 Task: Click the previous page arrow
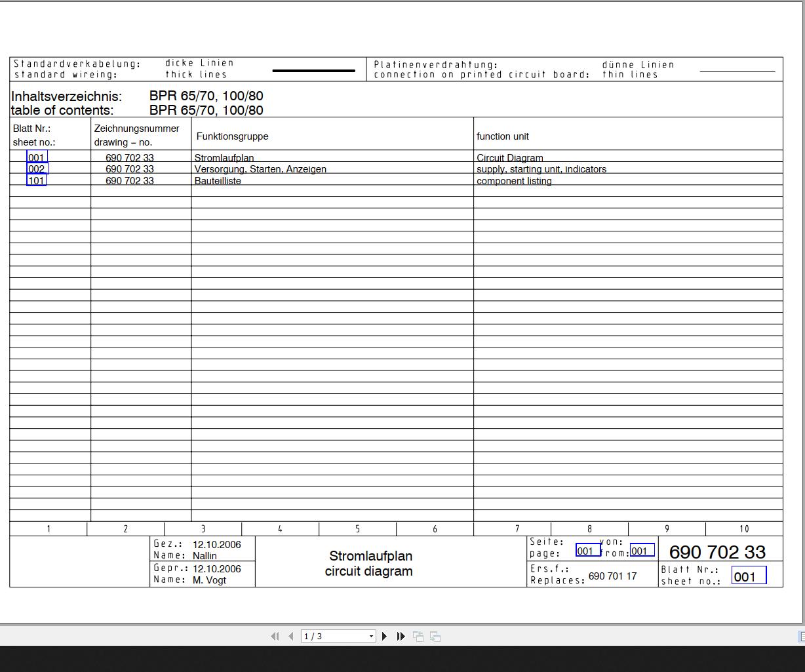pos(290,636)
